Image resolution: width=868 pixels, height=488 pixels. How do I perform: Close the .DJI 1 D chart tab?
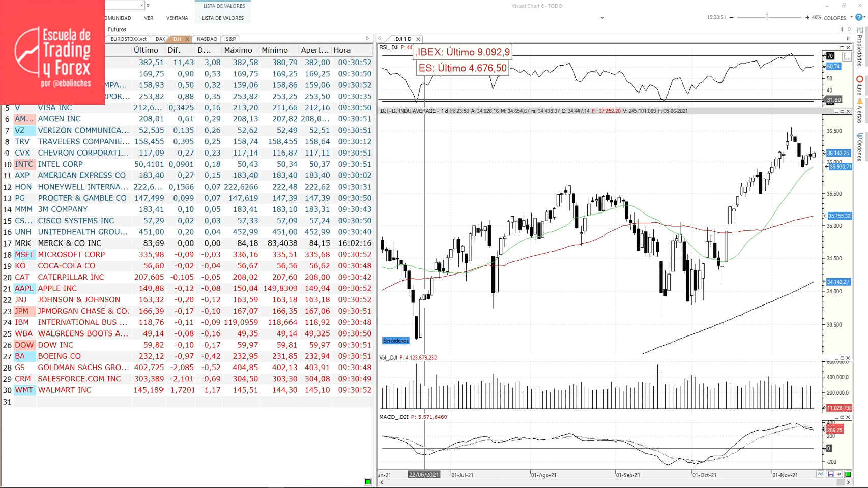click(418, 39)
